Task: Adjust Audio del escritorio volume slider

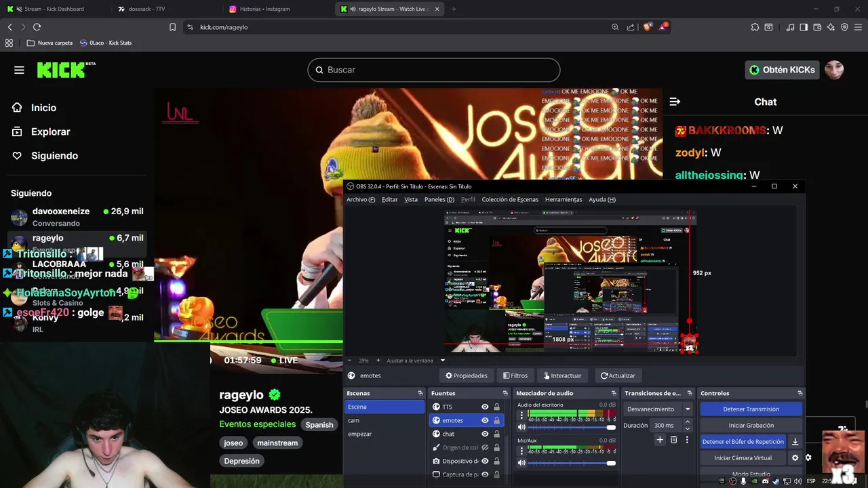Action: (572, 427)
